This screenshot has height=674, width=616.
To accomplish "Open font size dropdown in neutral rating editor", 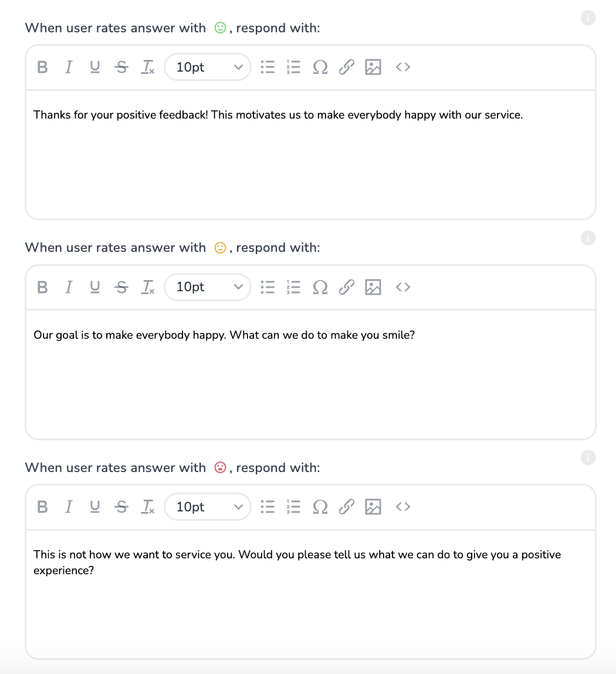I will [x=208, y=287].
